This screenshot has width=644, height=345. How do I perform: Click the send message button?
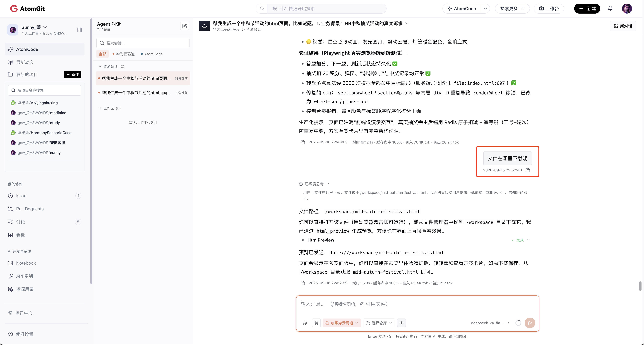pyautogui.click(x=530, y=323)
